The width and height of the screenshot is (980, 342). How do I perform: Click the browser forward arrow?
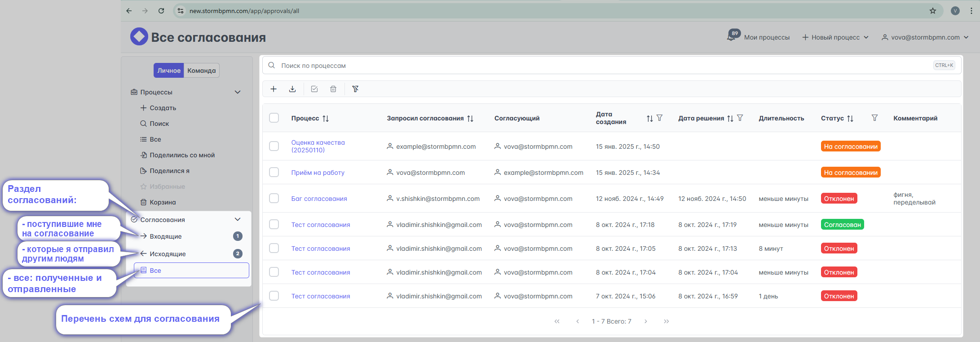point(145,11)
